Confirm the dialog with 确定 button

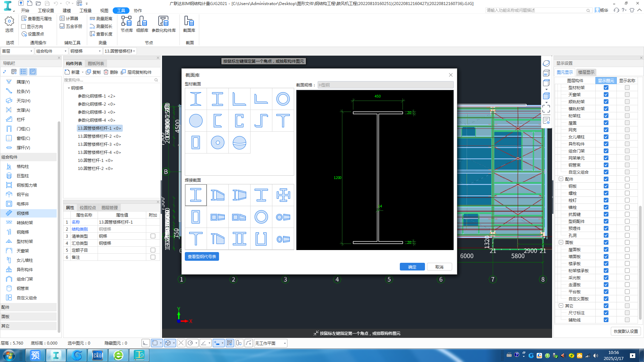point(412,267)
